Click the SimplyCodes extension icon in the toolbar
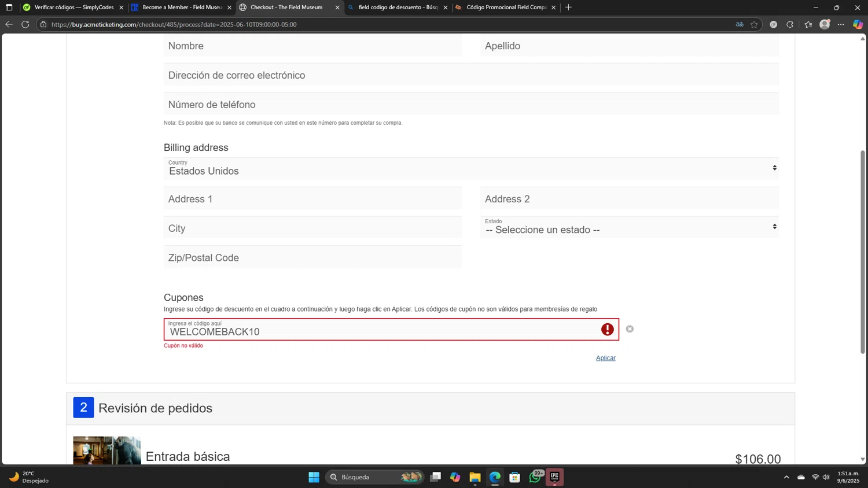Image resolution: width=868 pixels, height=488 pixels. pyautogui.click(x=773, y=24)
